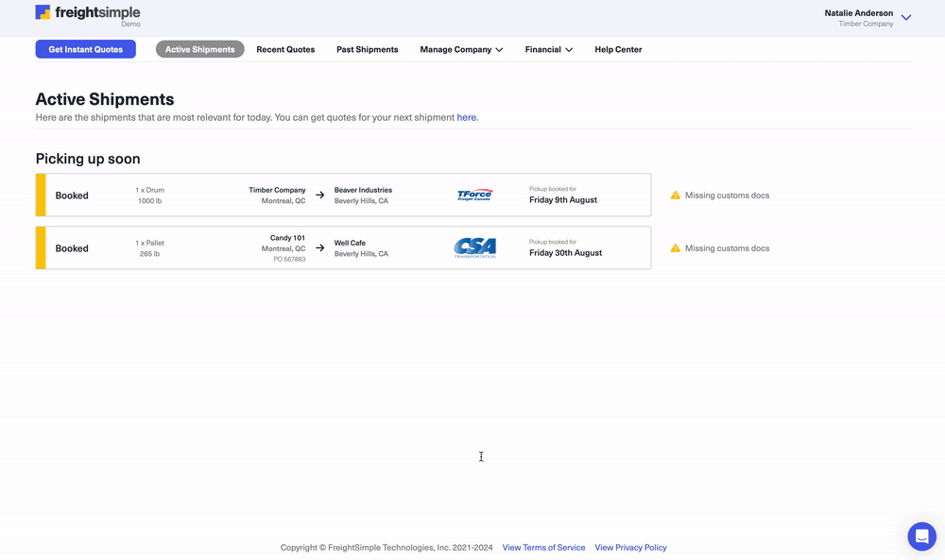Open the Financial dropdown menu
The height and width of the screenshot is (560, 945).
(x=549, y=49)
